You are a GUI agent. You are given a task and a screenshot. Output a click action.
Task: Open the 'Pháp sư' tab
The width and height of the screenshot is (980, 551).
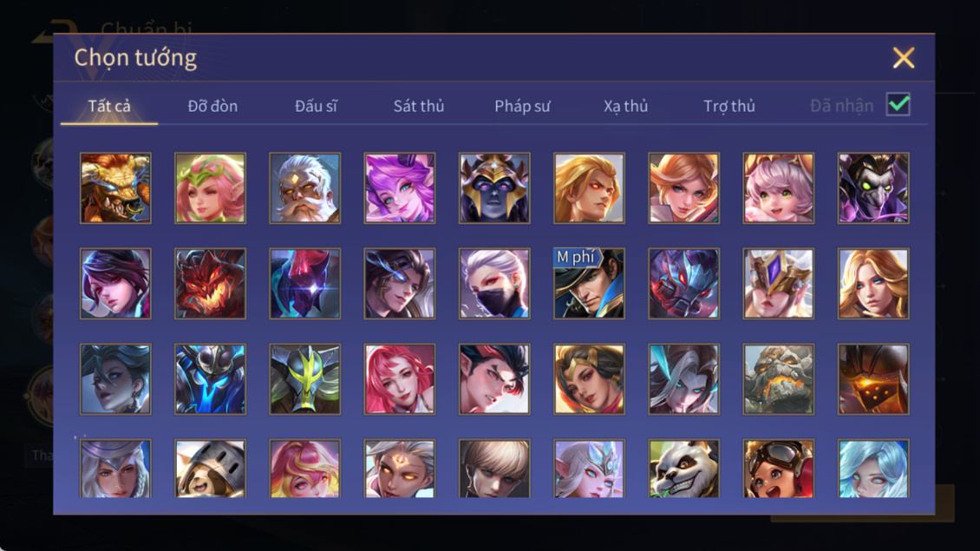pyautogui.click(x=522, y=106)
